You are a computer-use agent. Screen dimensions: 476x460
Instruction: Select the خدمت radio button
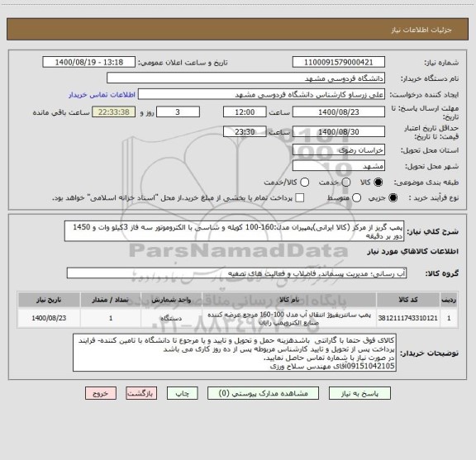point(346,183)
